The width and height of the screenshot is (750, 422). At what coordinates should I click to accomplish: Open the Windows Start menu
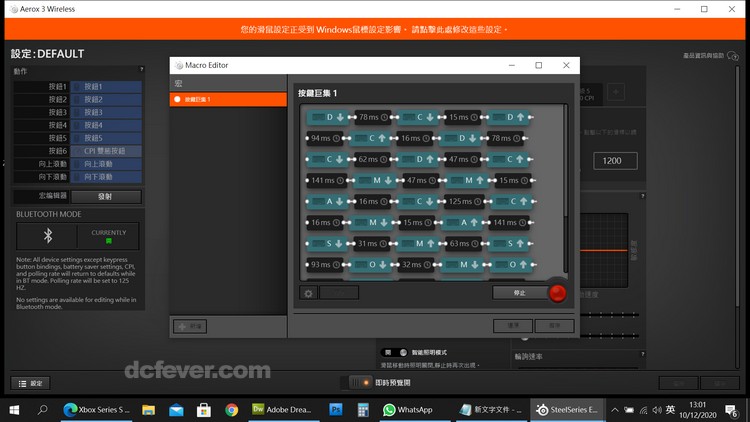pyautogui.click(x=14, y=410)
